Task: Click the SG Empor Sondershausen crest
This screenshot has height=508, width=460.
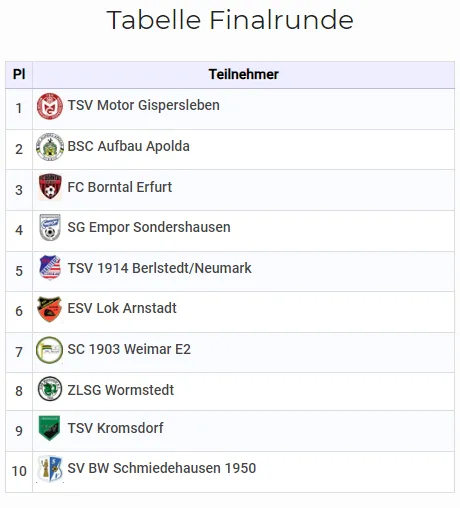Action: click(50, 227)
